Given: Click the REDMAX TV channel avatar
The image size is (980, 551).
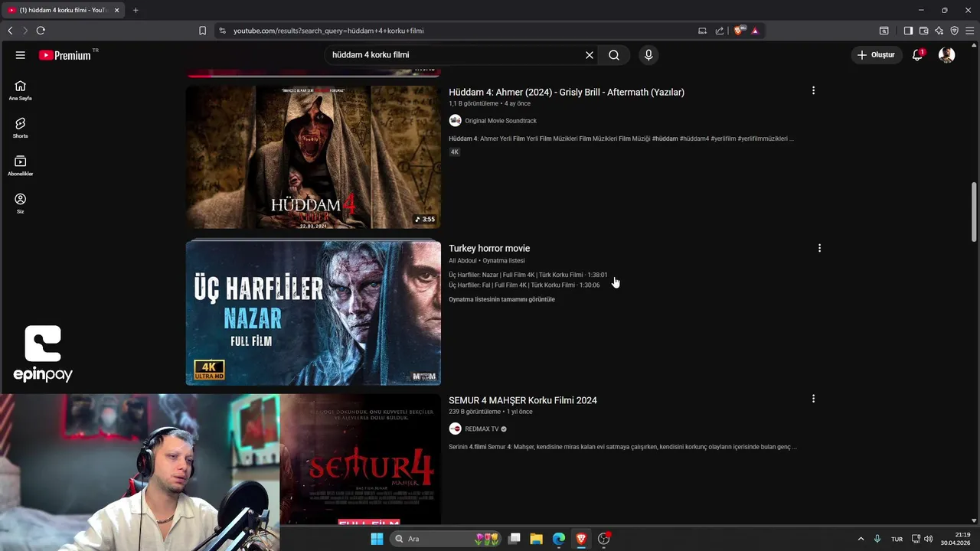Looking at the screenshot, I should pos(455,429).
